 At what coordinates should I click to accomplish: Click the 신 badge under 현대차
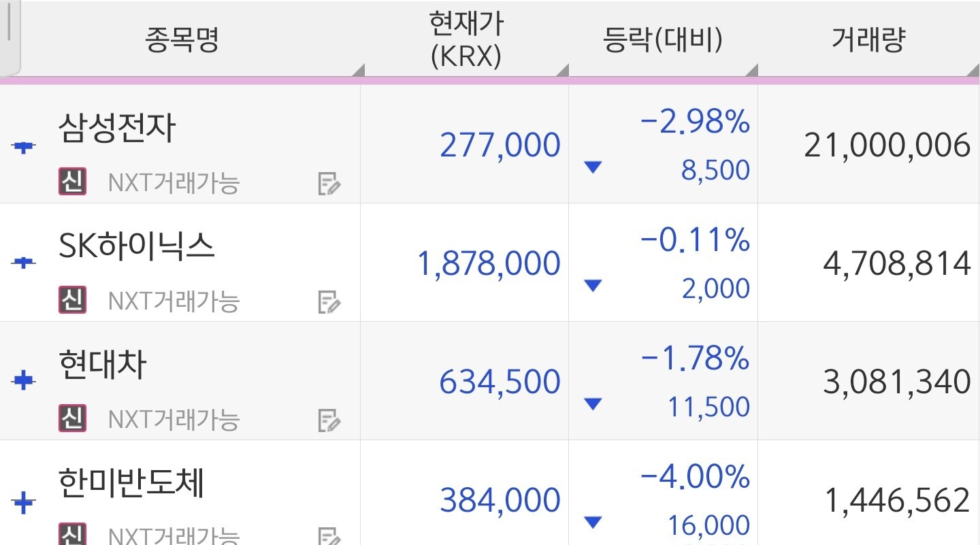(x=72, y=418)
